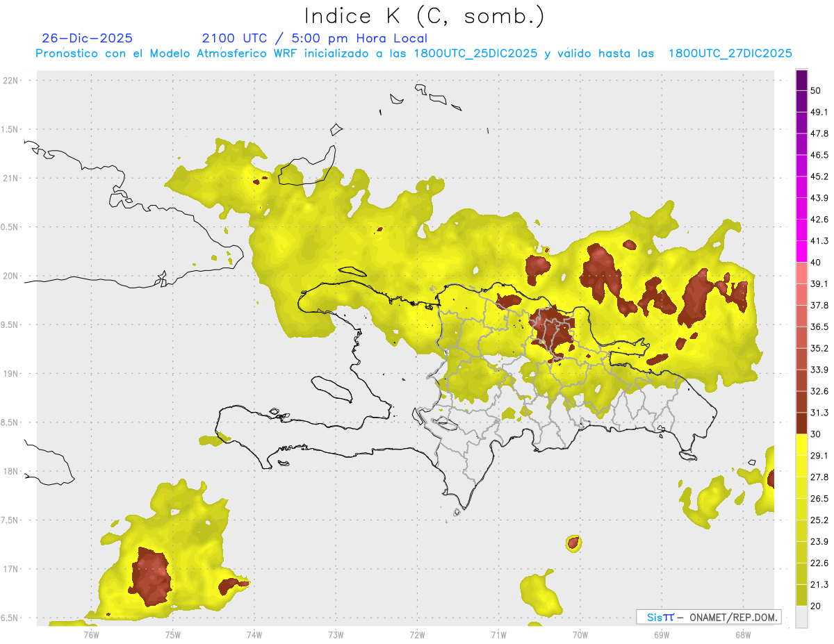The width and height of the screenshot is (834, 644).
Task: Click the '70W' longitude label
Action: (x=580, y=635)
